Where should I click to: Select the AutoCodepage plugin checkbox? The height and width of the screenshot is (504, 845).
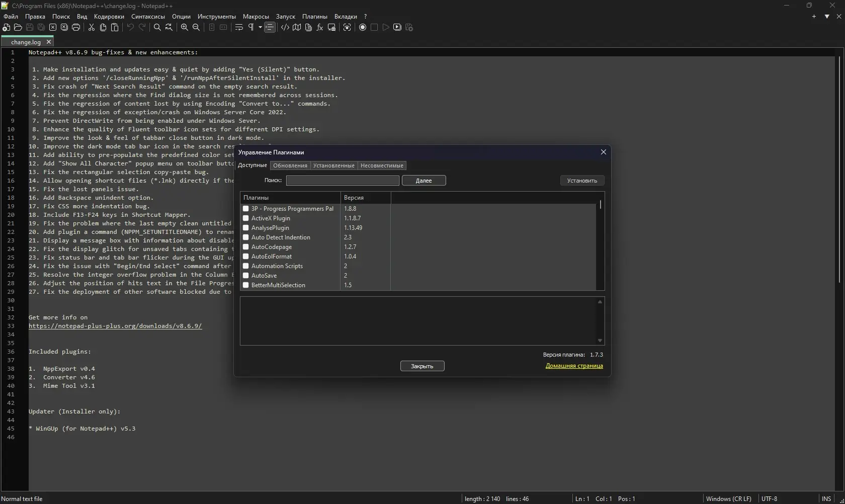(246, 247)
